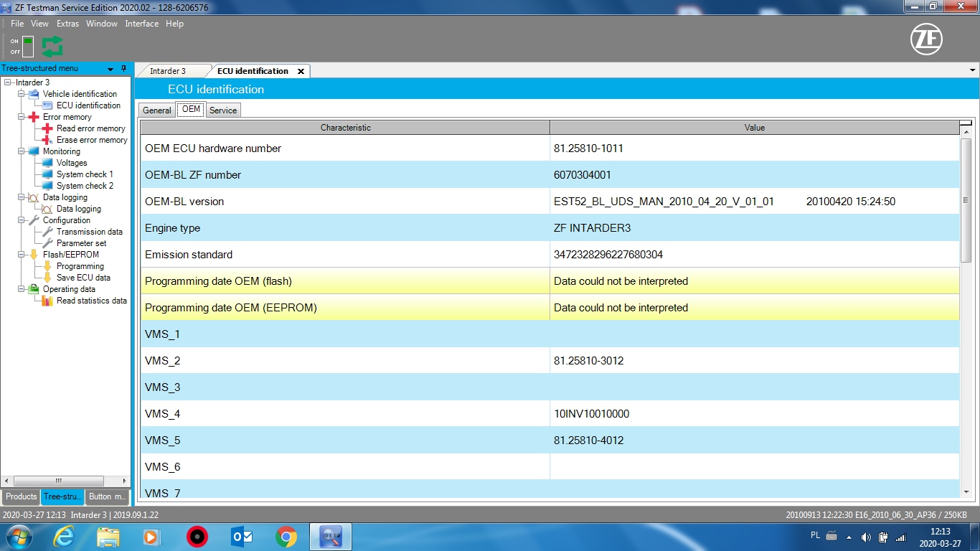
Task: Click the PL input language indicator
Action: pos(815,535)
